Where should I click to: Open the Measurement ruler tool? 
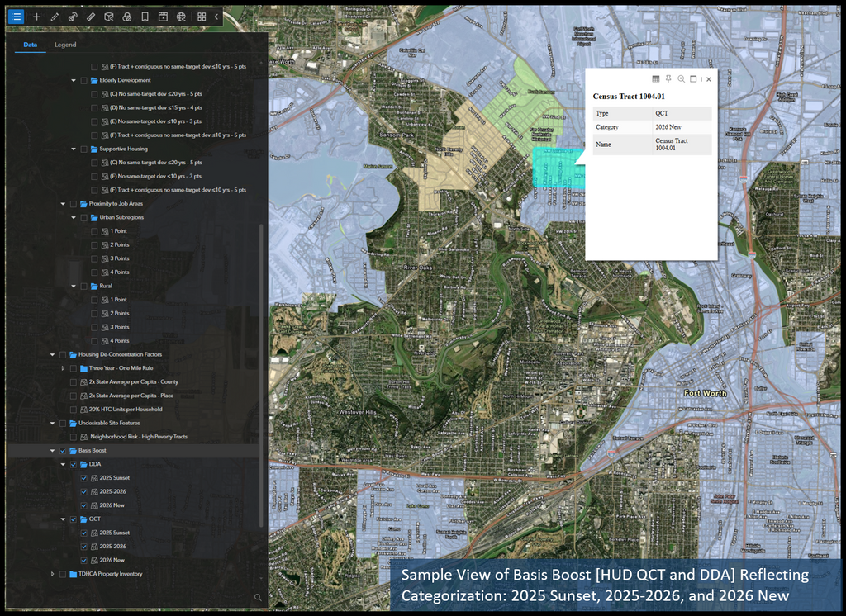tap(90, 17)
